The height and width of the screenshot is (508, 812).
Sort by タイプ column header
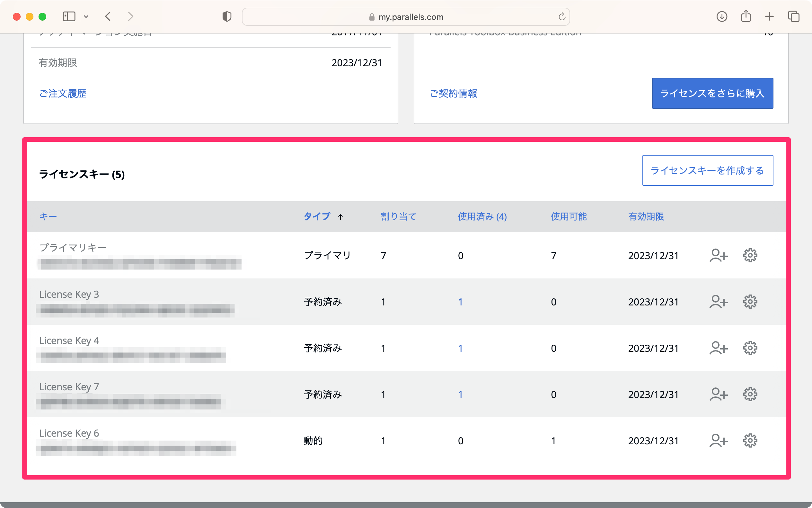(x=317, y=216)
